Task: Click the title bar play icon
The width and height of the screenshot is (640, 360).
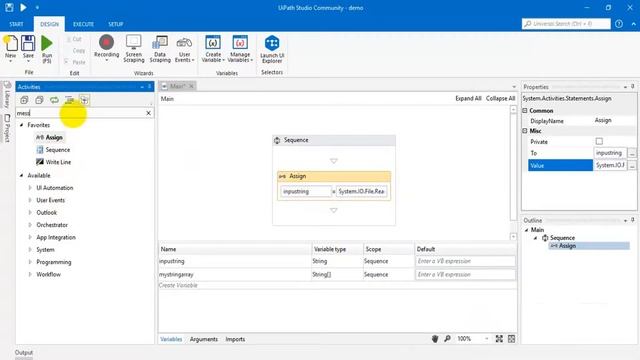Action: [x=23, y=7]
